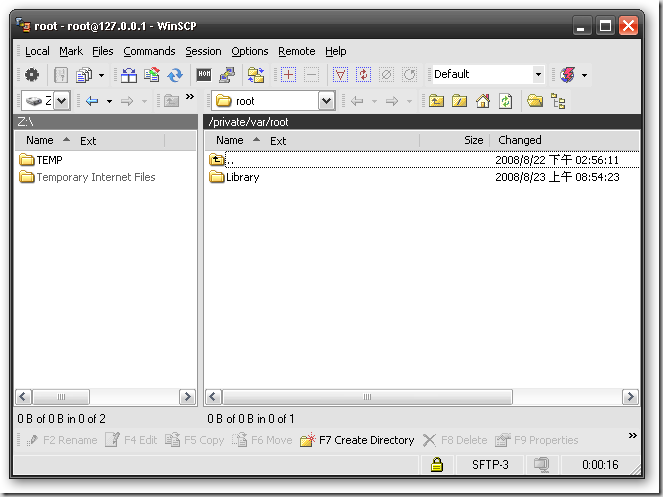Click the colorful session icon
Viewport: 663px width, 497px height.
pos(567,75)
